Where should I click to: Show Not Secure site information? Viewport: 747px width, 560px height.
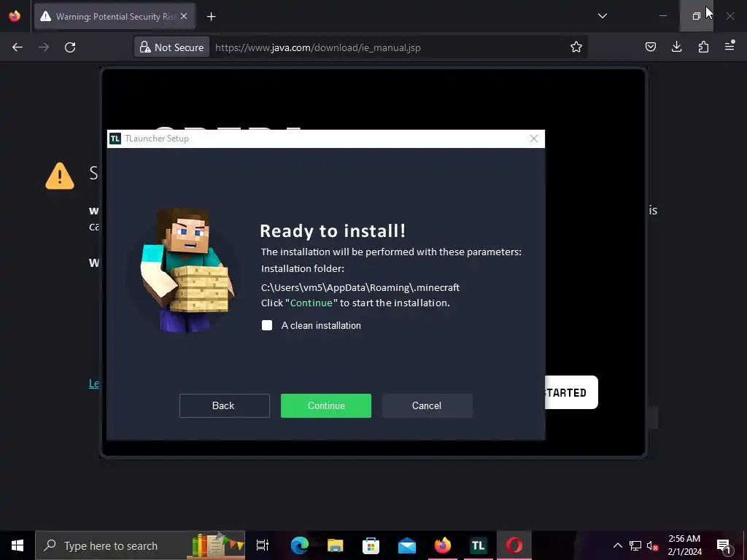point(171,47)
